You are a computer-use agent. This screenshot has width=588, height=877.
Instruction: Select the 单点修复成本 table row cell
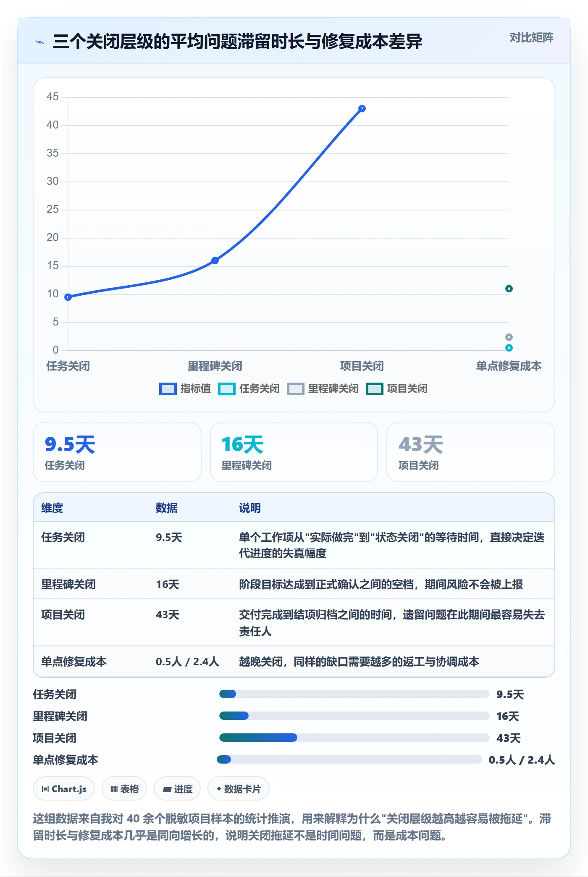click(x=74, y=662)
